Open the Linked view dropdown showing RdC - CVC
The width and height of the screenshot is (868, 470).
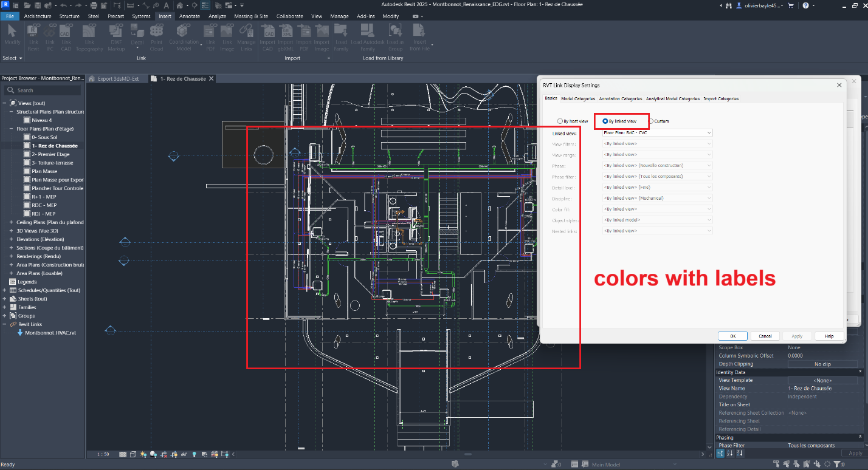(657, 132)
